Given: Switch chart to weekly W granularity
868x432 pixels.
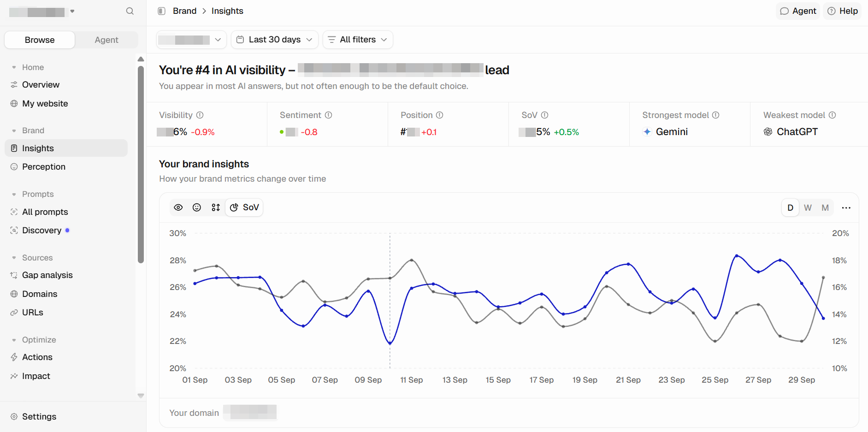Looking at the screenshot, I should (x=808, y=208).
